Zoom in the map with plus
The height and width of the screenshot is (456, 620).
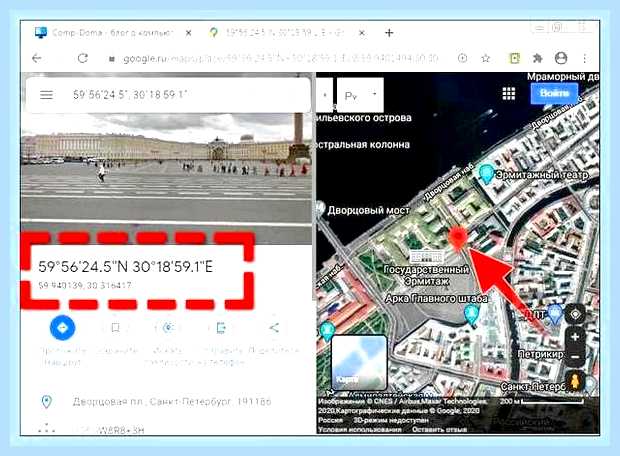(575, 337)
